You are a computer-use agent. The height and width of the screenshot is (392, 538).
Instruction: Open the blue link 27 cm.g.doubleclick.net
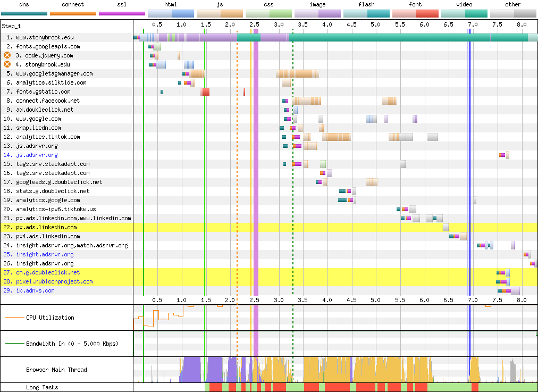pyautogui.click(x=41, y=272)
